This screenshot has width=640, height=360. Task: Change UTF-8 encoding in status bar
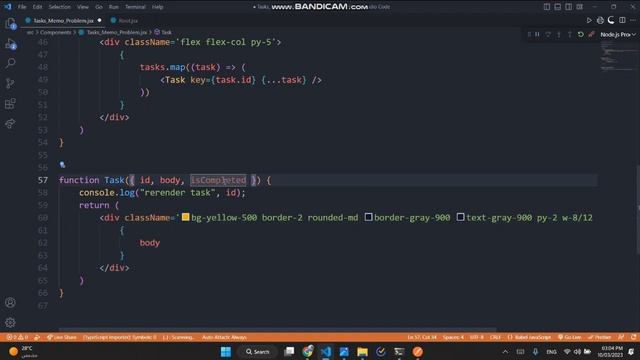click(x=476, y=337)
